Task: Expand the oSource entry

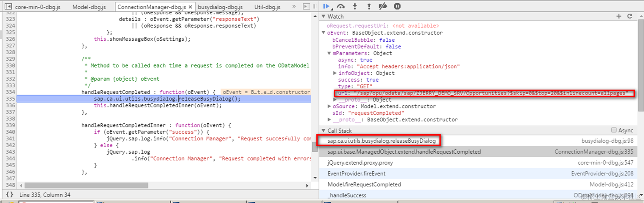Action: tap(329, 106)
